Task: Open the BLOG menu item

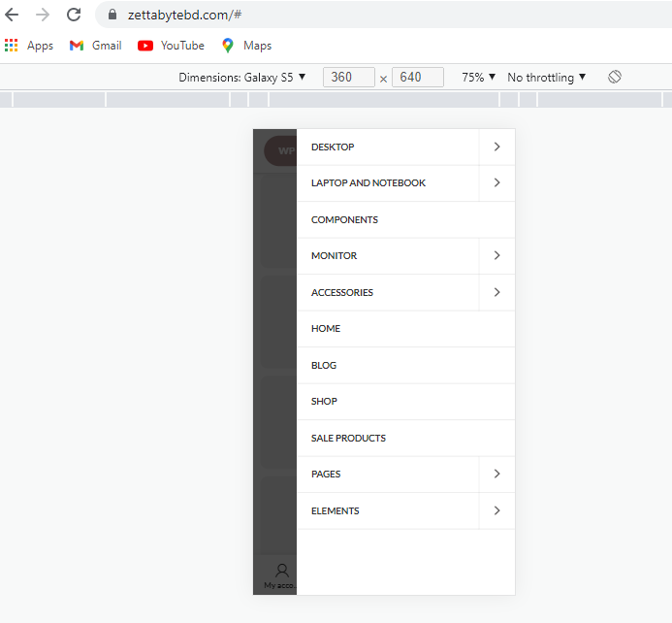Action: tap(406, 365)
